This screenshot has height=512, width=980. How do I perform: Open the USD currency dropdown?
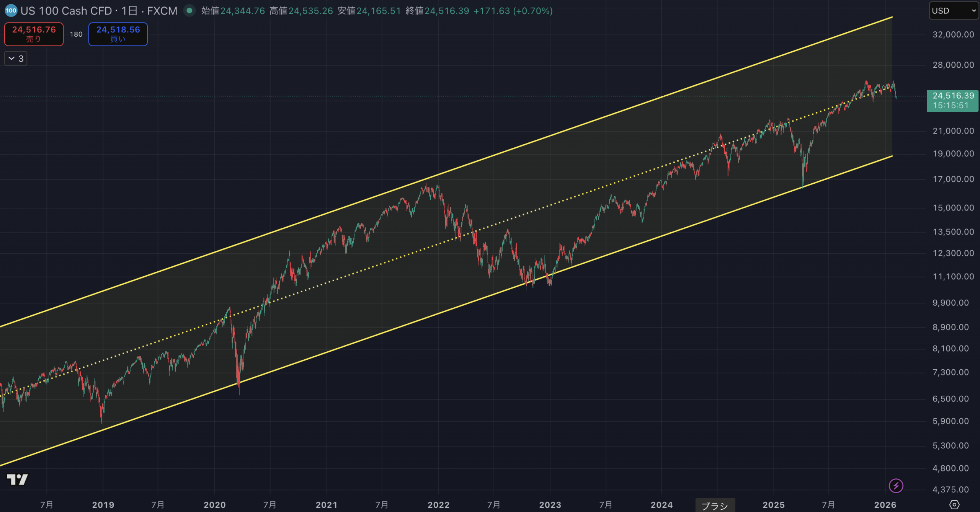[953, 11]
